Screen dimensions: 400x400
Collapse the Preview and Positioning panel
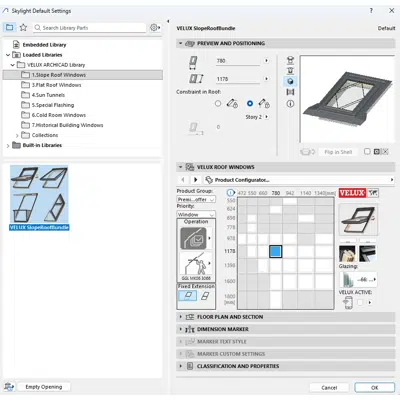click(x=180, y=43)
